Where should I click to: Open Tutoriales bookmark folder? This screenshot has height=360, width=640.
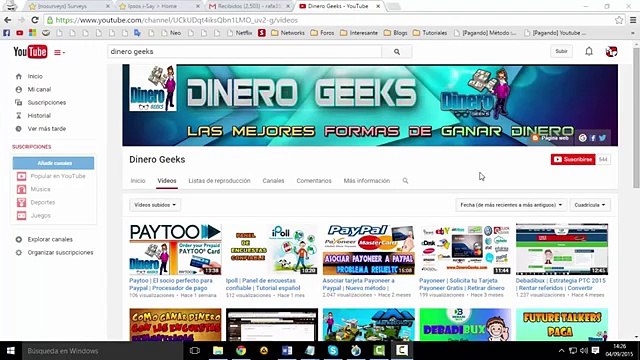pyautogui.click(x=430, y=33)
